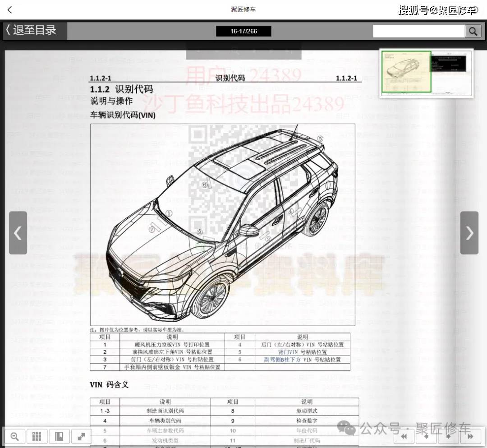
Task: Jump to the last page with double-right arrows
Action: (471, 436)
